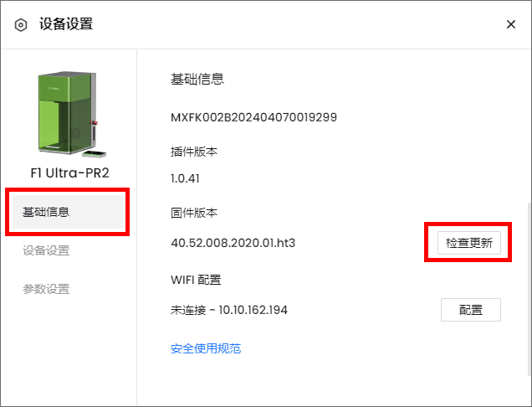
Task: Click the vertical scrollbar on the right
Action: (529, 289)
